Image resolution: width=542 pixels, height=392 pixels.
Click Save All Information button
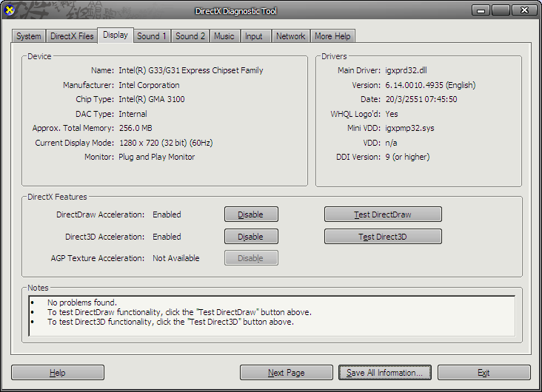[385, 373]
